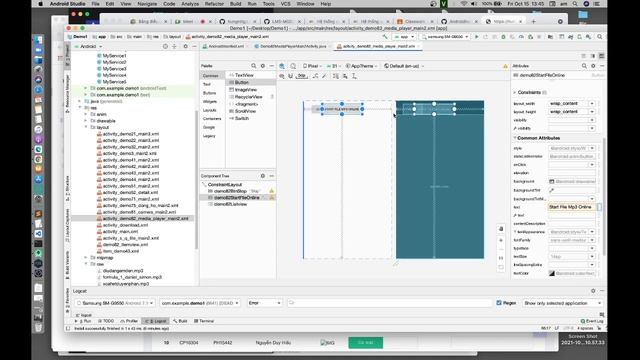Click the Make Project hammer icon
The height and width of the screenshot is (360, 640).
[385, 37]
